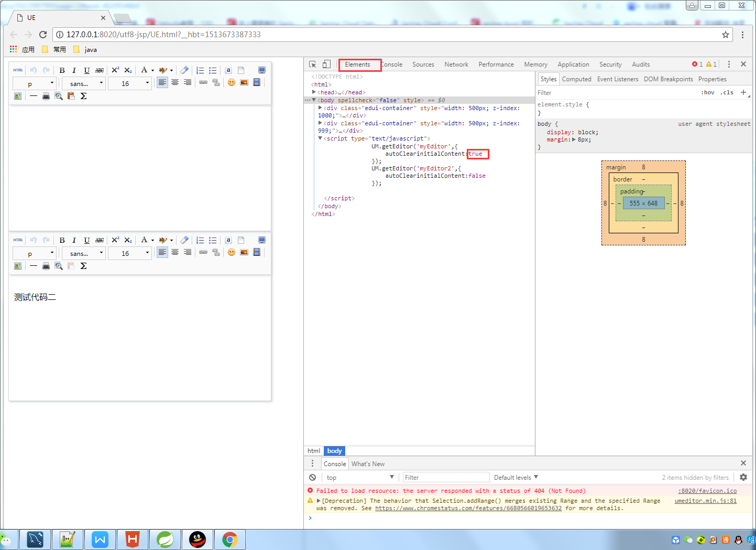Expand the Deprecation warning message
Image resolution: width=756 pixels, height=550 pixels.
click(319, 501)
